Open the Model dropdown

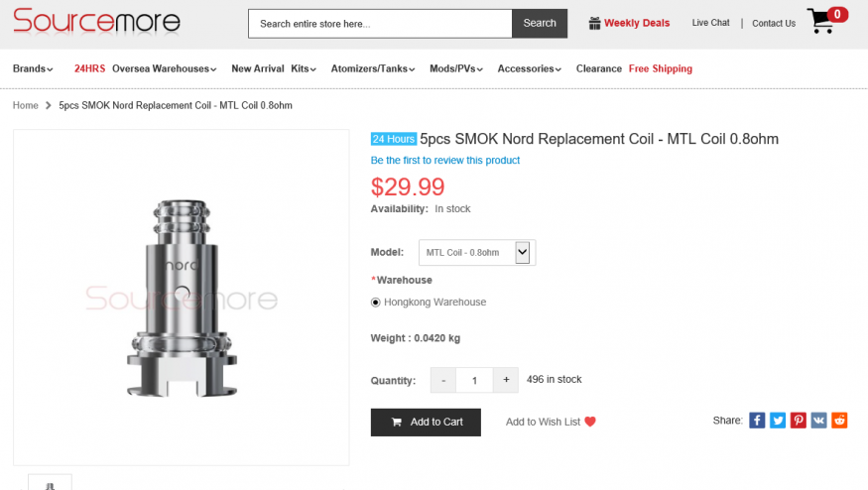point(476,253)
